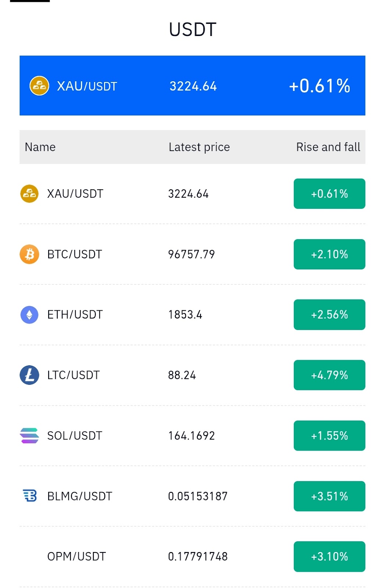Click the +2.10% change button
This screenshot has height=588, width=385.
click(x=329, y=254)
